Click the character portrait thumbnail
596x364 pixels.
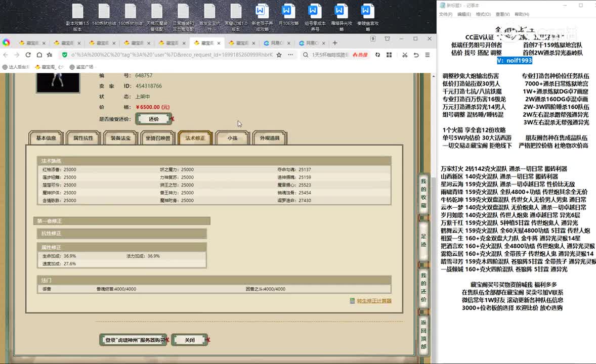[58, 82]
